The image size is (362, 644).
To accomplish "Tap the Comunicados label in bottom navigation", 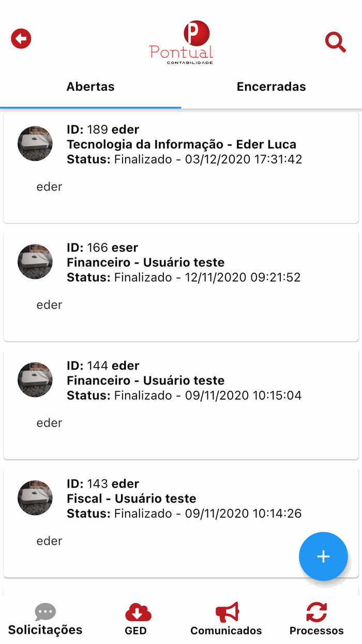I will point(226,631).
